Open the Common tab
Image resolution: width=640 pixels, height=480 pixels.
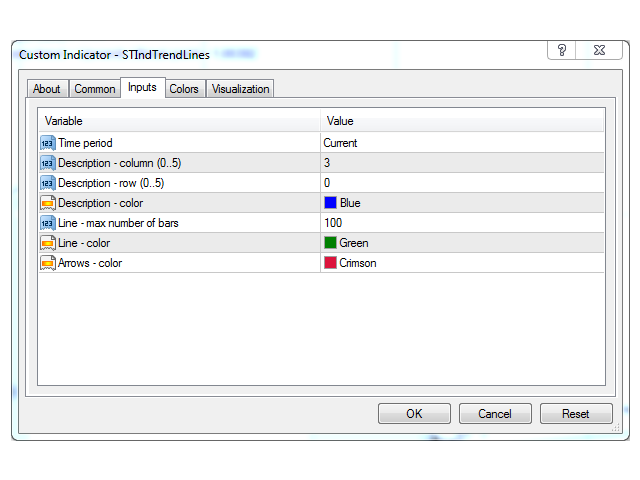[95, 89]
